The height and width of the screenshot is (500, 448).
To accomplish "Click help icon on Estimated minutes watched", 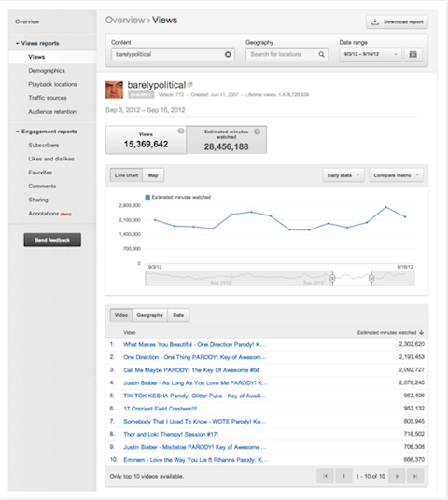I will coord(257,132).
